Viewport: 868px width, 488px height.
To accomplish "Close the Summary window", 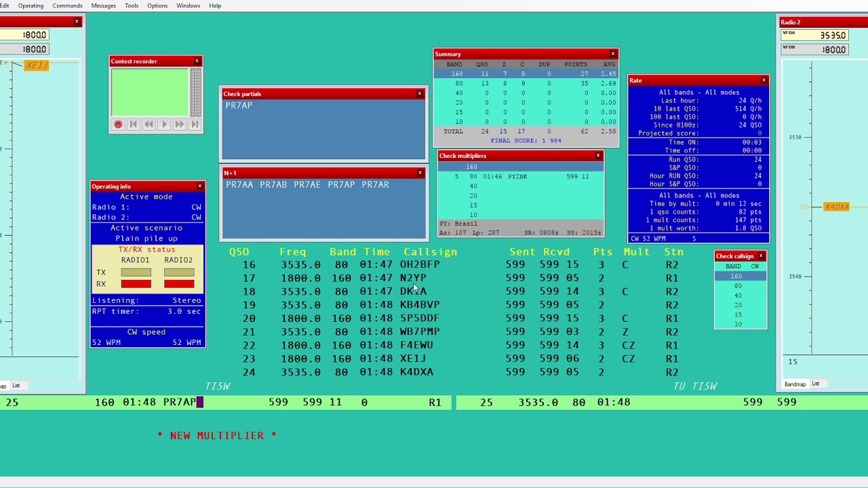I will click(x=613, y=54).
